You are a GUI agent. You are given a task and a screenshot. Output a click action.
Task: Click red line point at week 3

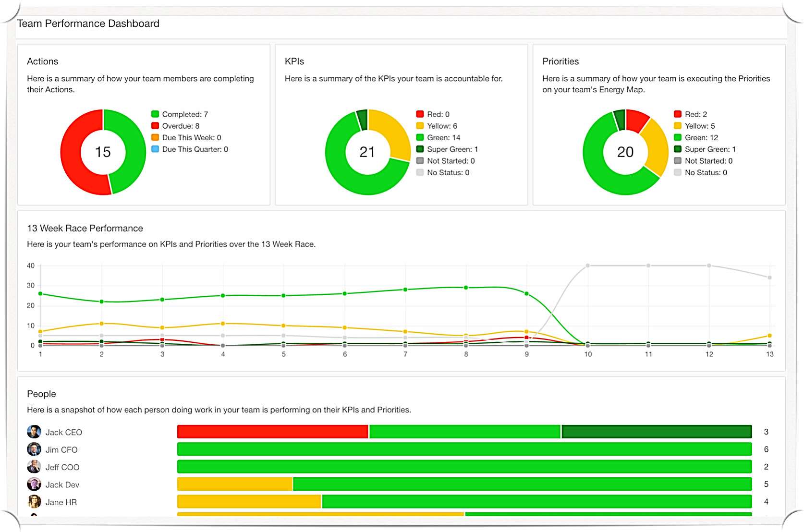tap(162, 339)
